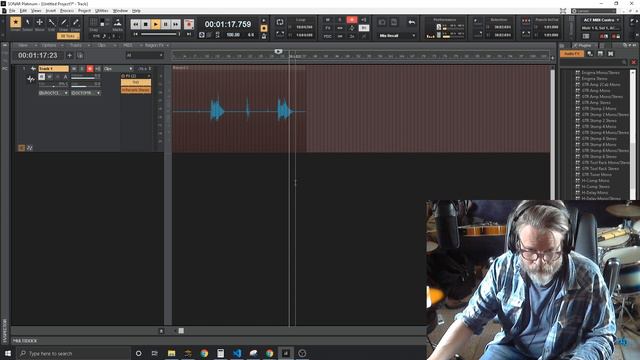
Task: Toggle the FX bypass button in Mix module
Action: (328, 28)
